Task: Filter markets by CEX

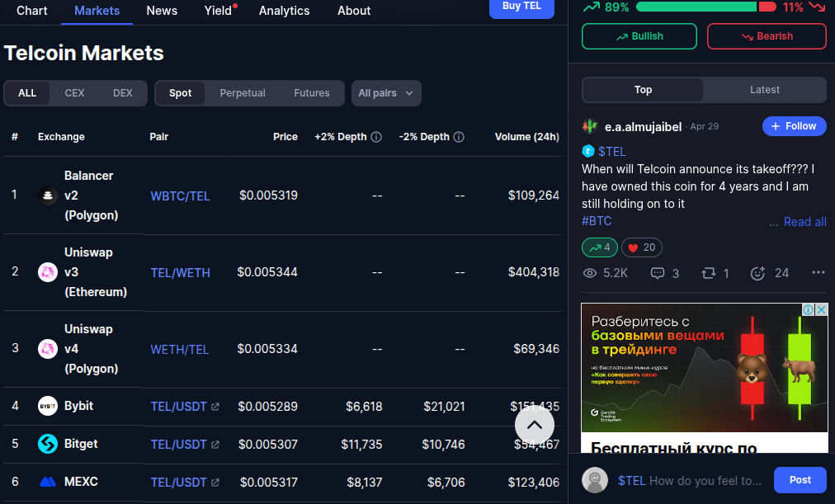Action: [x=74, y=93]
